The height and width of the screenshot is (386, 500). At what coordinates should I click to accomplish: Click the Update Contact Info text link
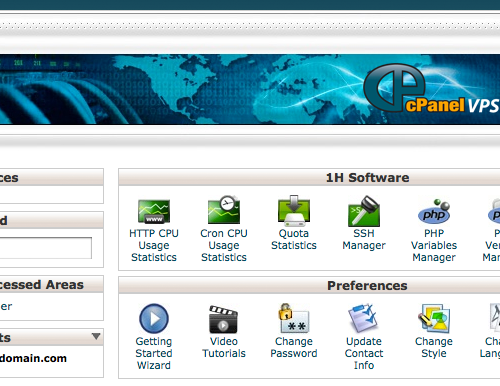(364, 353)
